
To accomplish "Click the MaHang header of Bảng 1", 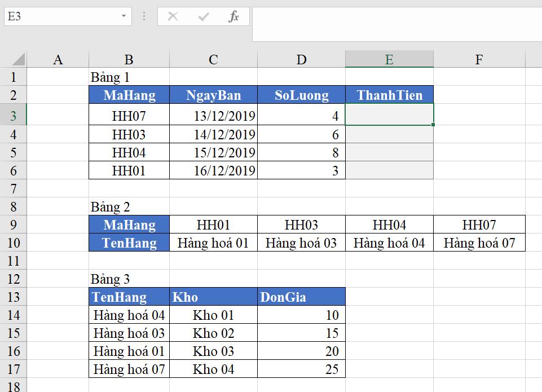I will (128, 95).
